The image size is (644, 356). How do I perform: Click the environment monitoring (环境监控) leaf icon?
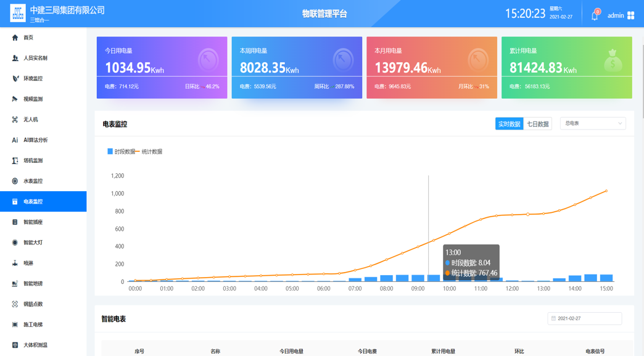tap(15, 78)
